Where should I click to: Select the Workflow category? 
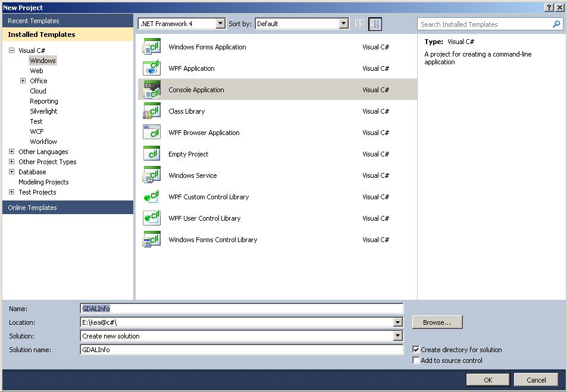pos(43,142)
